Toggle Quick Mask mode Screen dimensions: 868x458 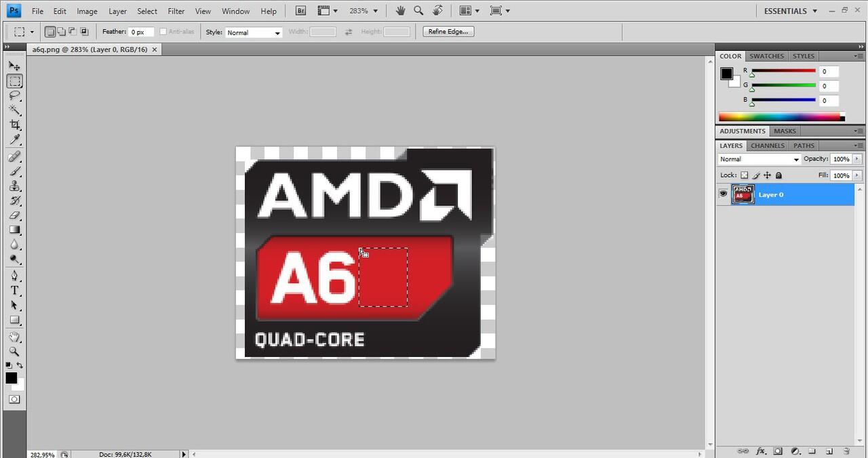pyautogui.click(x=14, y=400)
